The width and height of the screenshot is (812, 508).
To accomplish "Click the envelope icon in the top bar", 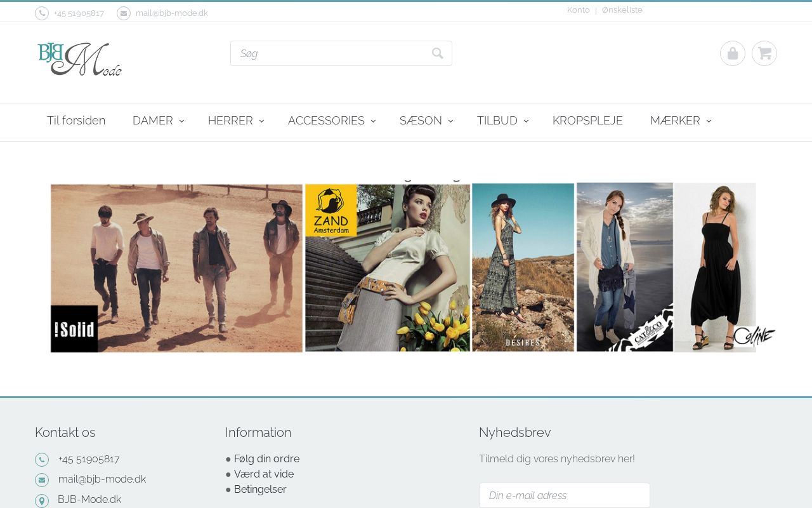I will click(x=124, y=13).
